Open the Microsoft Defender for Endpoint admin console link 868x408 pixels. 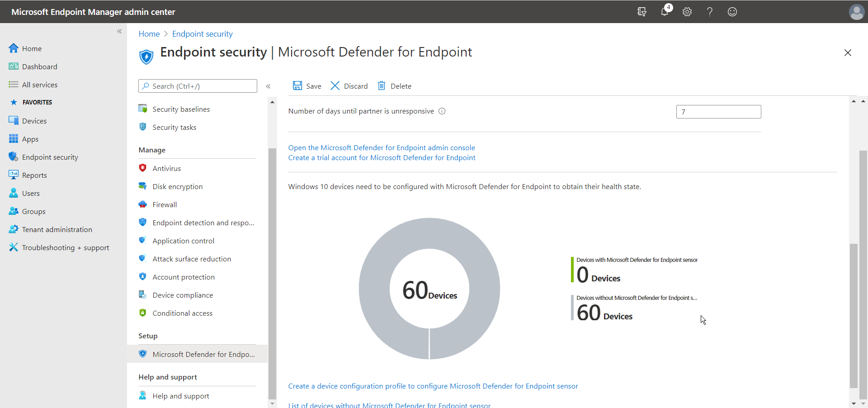[382, 147]
